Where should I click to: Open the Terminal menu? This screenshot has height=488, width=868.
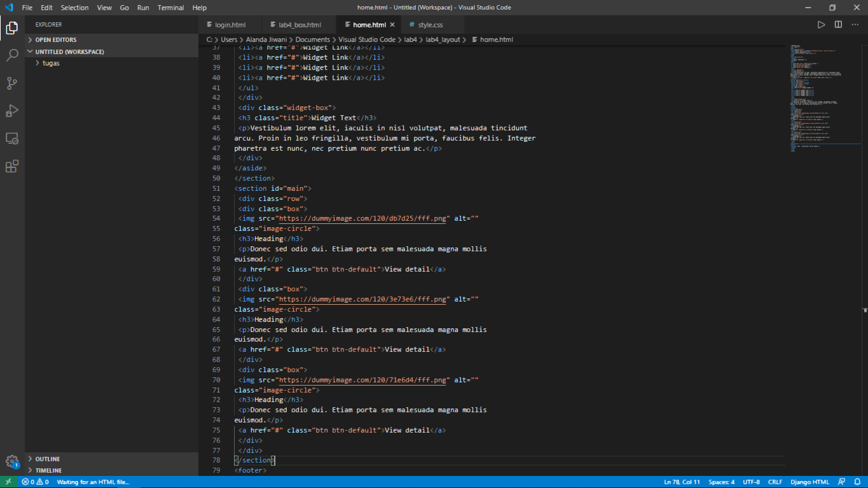(170, 8)
